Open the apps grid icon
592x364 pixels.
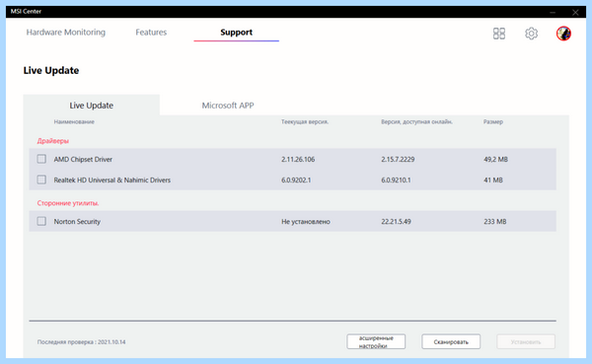(498, 34)
